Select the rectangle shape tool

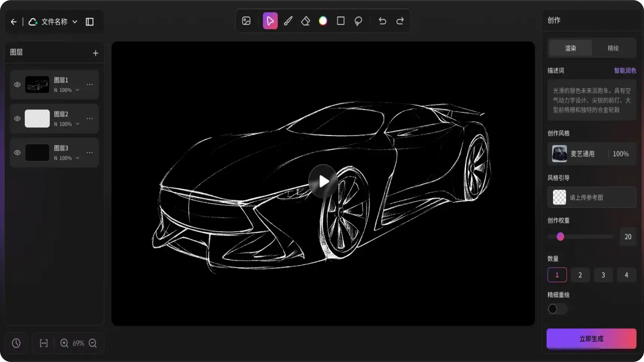pyautogui.click(x=341, y=21)
